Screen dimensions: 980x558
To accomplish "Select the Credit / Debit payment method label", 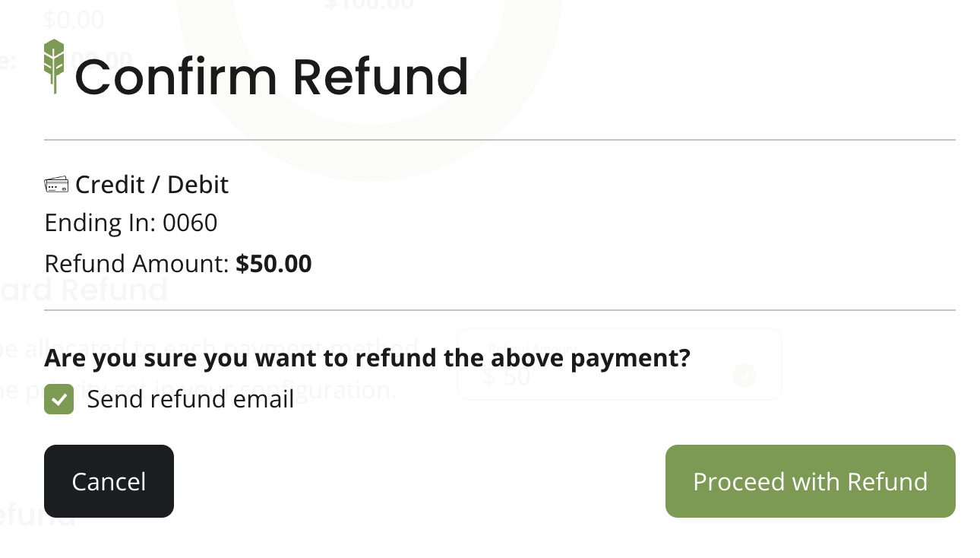I will [151, 184].
